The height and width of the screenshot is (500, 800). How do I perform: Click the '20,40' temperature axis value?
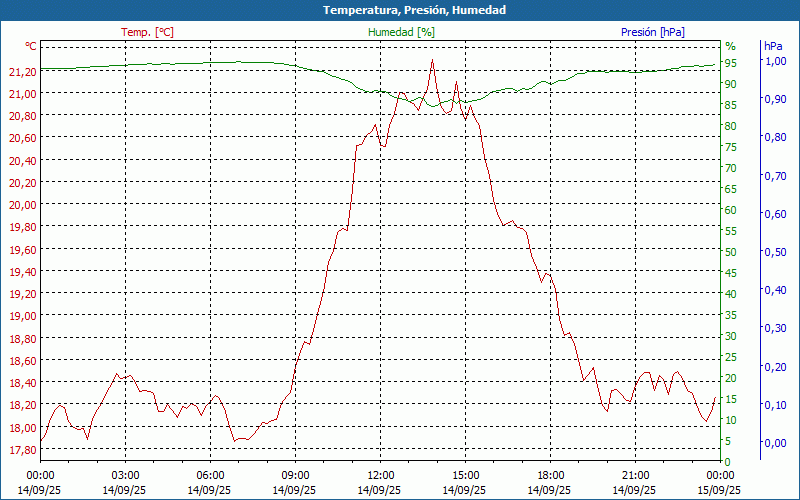coord(23,161)
